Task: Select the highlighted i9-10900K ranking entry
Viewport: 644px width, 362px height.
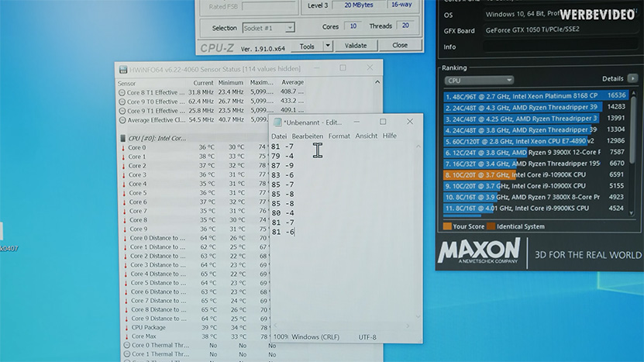Action: click(x=536, y=174)
